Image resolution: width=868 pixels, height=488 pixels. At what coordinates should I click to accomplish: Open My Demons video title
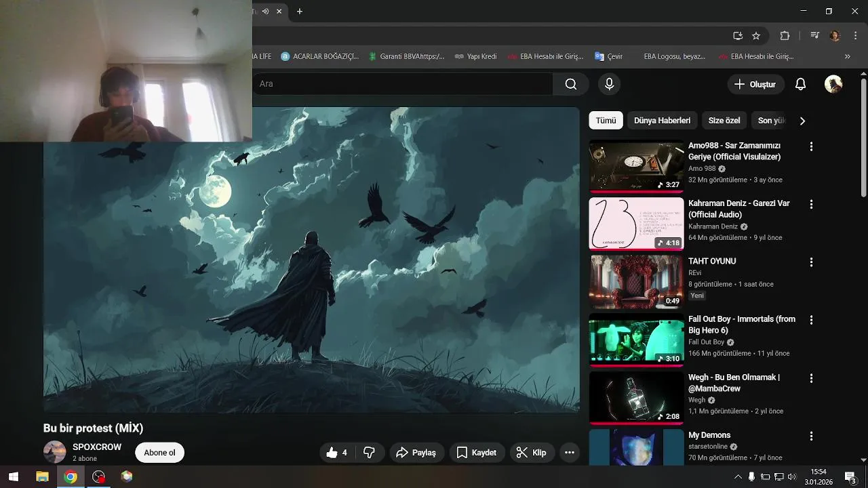709,435
